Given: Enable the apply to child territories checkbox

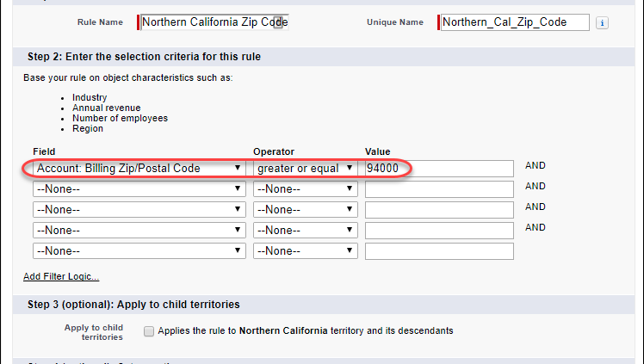Looking at the screenshot, I should click(x=150, y=331).
